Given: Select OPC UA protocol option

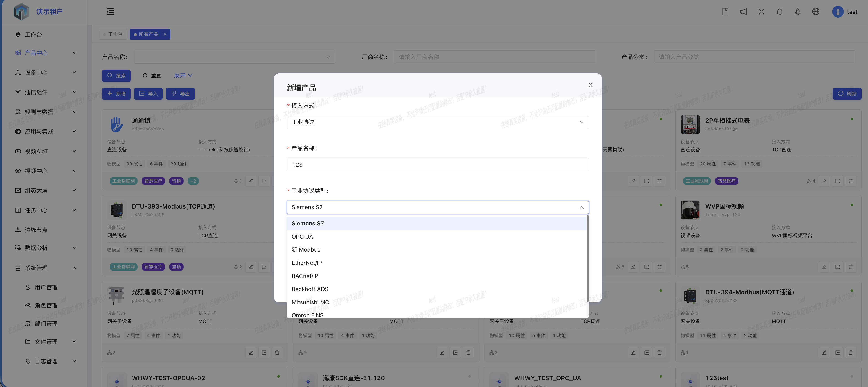Looking at the screenshot, I should pyautogui.click(x=436, y=236).
